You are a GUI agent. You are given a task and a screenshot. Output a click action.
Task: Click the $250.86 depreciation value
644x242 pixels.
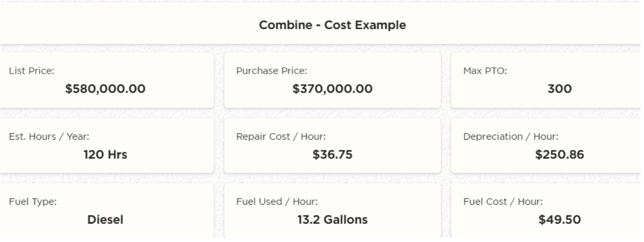tap(559, 155)
